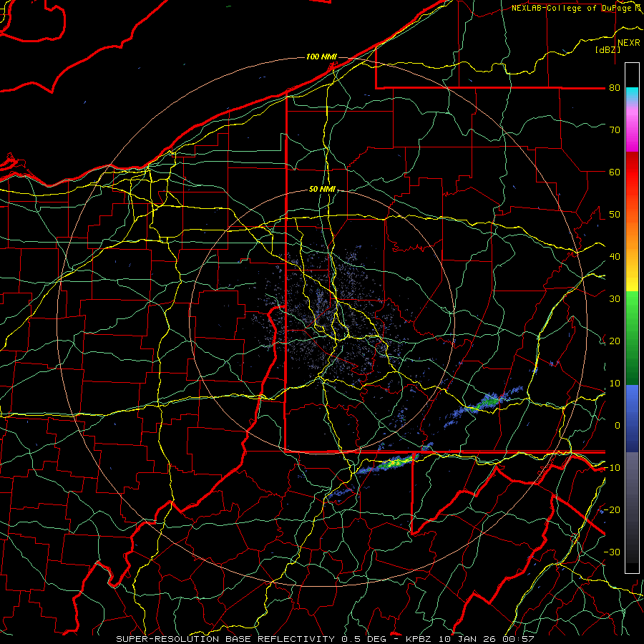Click the [dBZ] units label
The height and width of the screenshot is (644, 644).
point(608,49)
